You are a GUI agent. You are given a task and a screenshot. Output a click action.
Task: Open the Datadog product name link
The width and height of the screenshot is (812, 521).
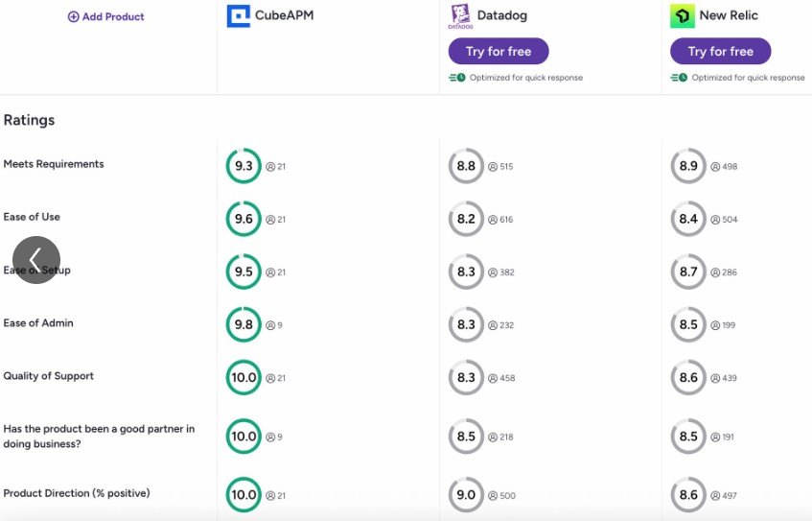[x=504, y=15]
